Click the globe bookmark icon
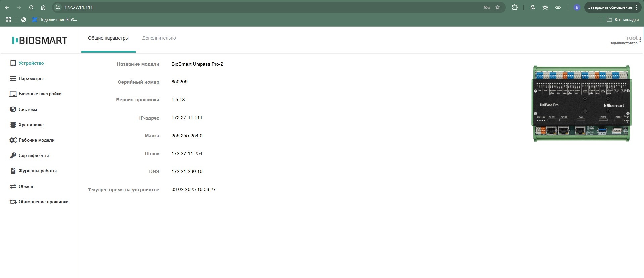This screenshot has width=644, height=278. point(24,20)
